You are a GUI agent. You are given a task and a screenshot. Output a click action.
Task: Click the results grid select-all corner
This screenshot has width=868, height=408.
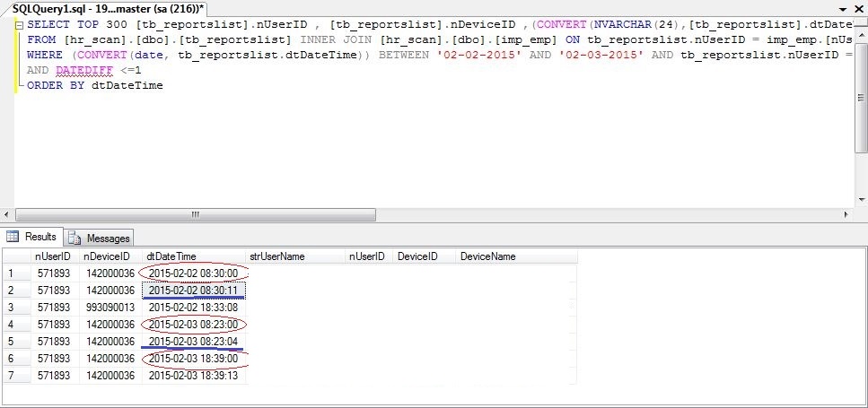[17, 256]
